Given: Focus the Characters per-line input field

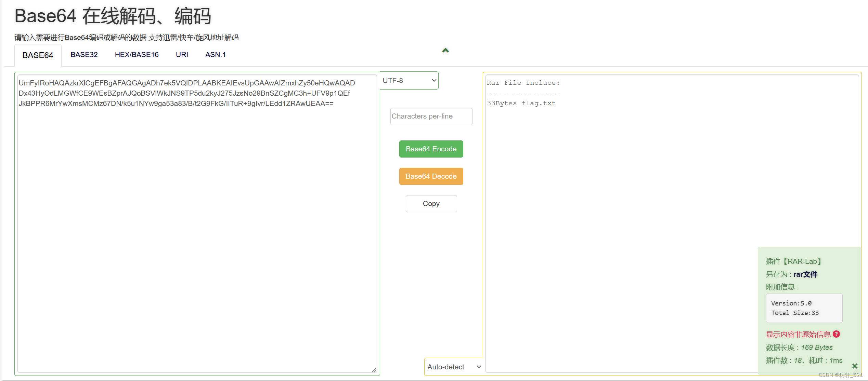Looking at the screenshot, I should tap(431, 117).
